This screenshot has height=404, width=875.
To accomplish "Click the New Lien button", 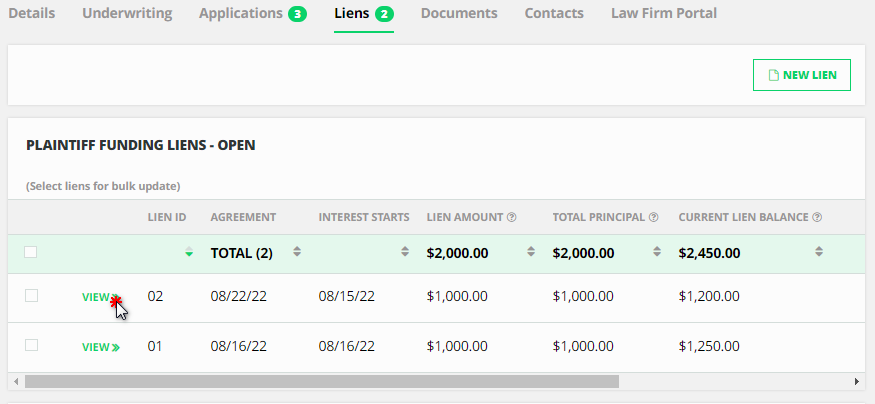I will tap(801, 75).
